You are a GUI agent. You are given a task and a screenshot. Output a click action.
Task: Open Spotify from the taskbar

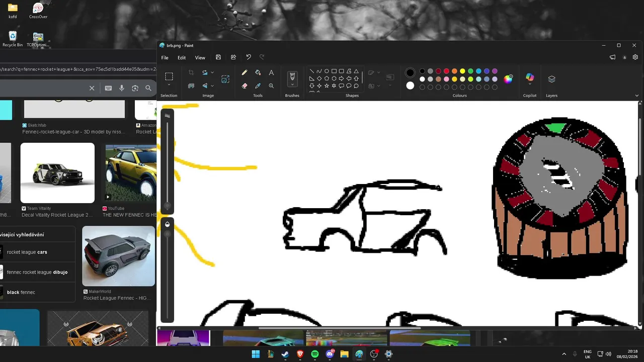(315, 354)
